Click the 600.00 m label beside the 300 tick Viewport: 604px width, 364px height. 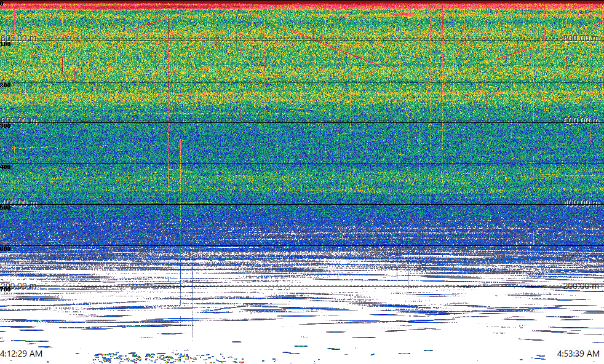click(x=19, y=120)
